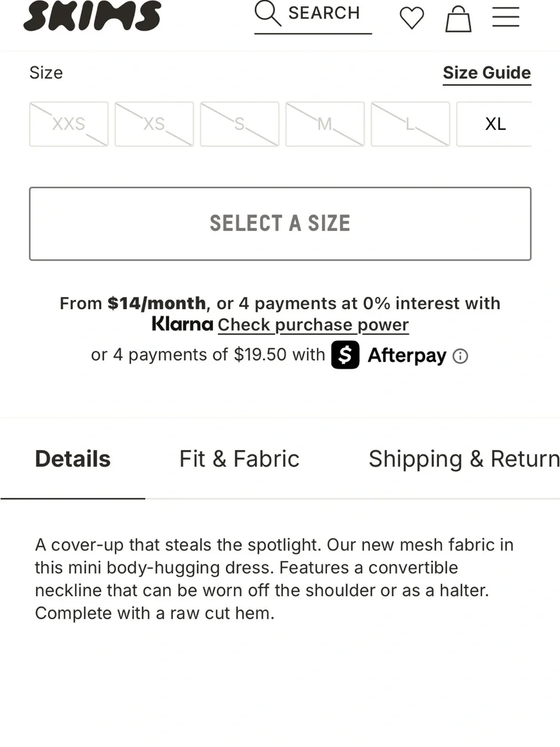Choose the crossed-out S size option
The height and width of the screenshot is (747, 560).
240,124
